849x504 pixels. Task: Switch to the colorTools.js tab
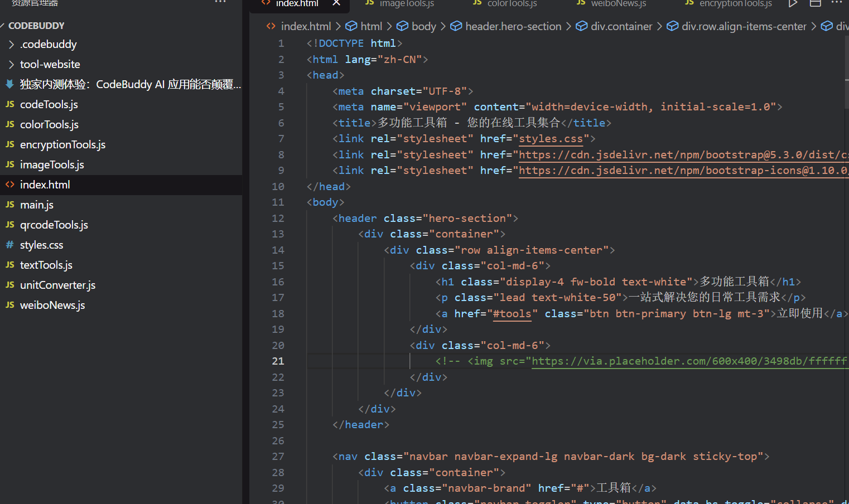[x=512, y=4]
